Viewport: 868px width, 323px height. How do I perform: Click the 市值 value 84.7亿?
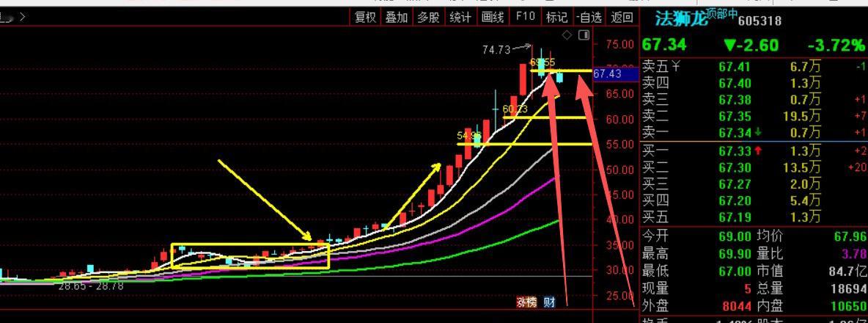pyautogui.click(x=848, y=272)
